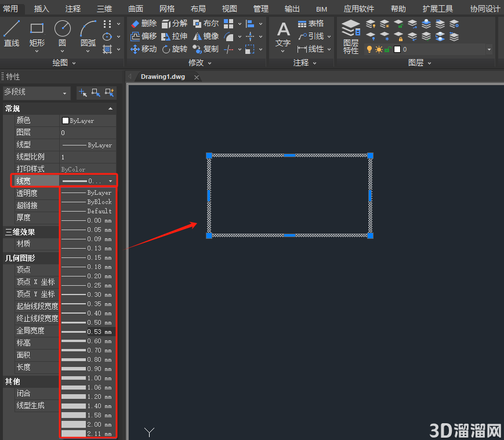Screen dimensions: 504x440
Task: Click the 镜像 mirror tool
Action: 206,37
